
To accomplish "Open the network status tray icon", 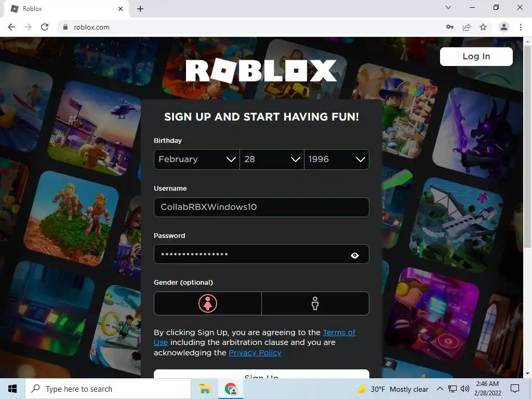I will (x=453, y=389).
